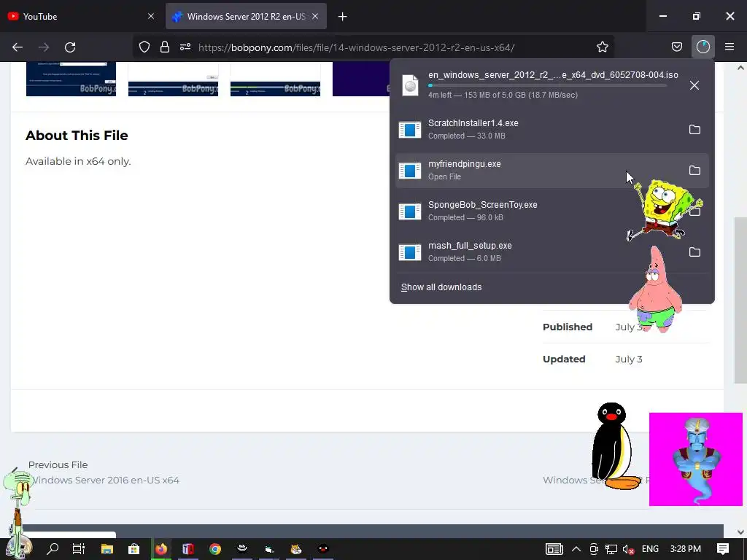Bookmark this page with the star icon

[602, 47]
